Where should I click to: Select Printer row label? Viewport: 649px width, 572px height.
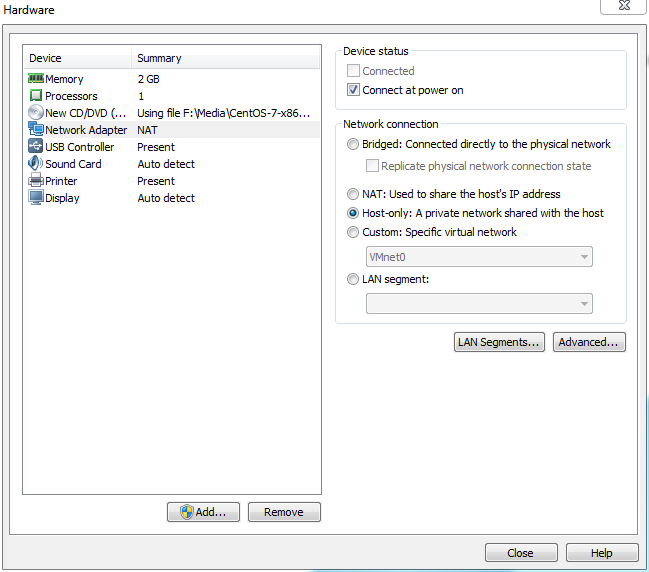[61, 181]
